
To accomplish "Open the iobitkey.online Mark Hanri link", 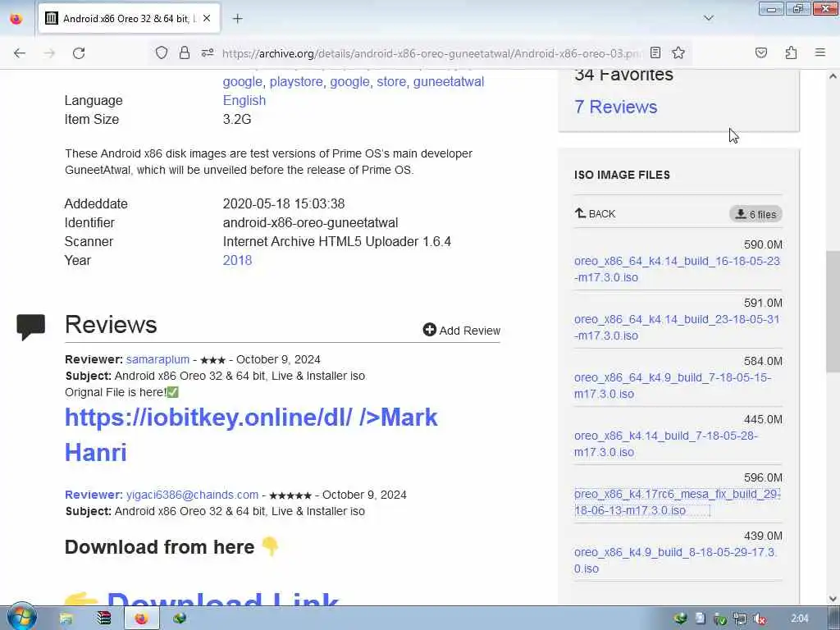I will coord(251,435).
